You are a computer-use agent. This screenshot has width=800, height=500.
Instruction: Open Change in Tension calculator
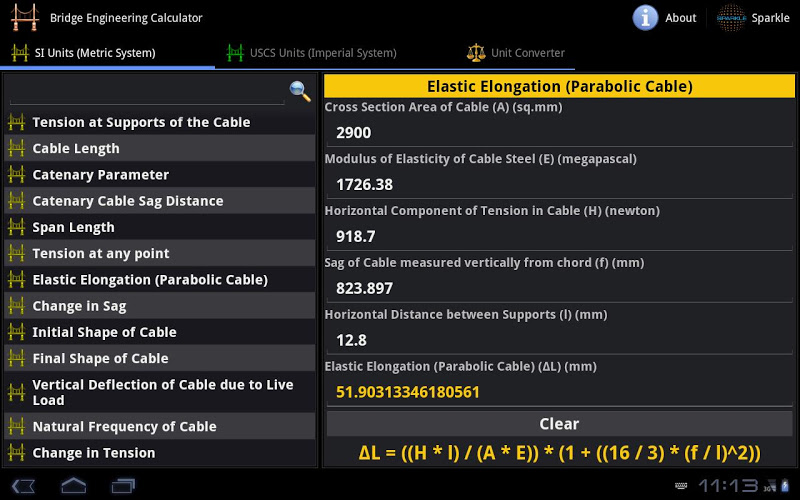point(160,453)
